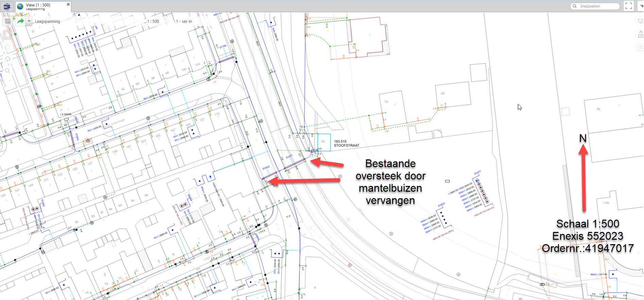The image size is (644, 300).
Task: Click the selection rectangle tool icon
Action: coord(640,21)
